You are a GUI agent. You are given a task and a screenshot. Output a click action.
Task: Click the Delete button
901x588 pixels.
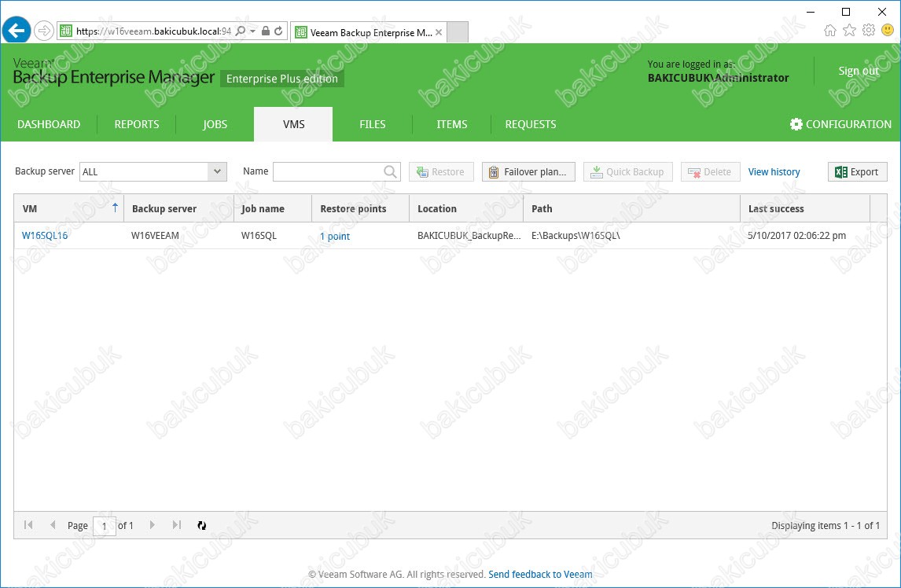(x=710, y=172)
